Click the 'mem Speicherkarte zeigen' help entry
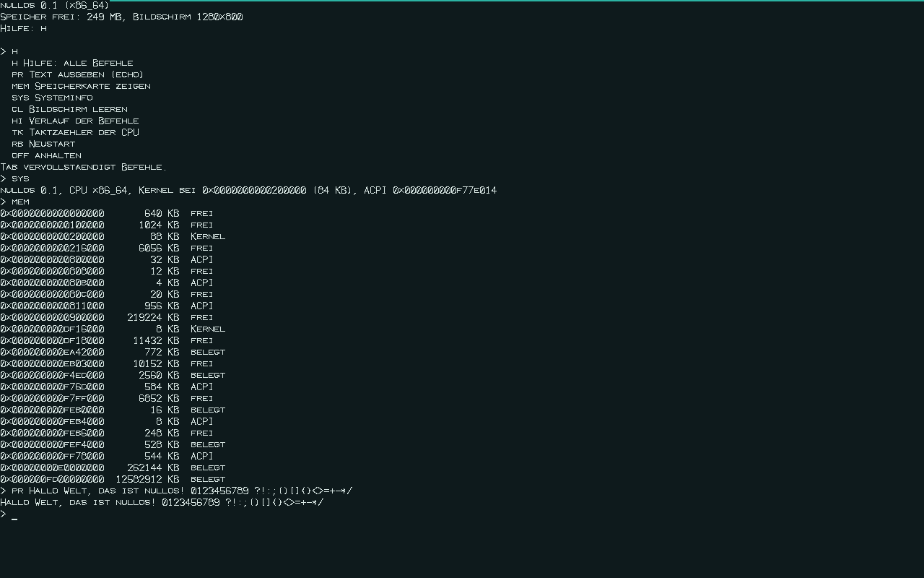The width and height of the screenshot is (924, 578). tap(81, 86)
